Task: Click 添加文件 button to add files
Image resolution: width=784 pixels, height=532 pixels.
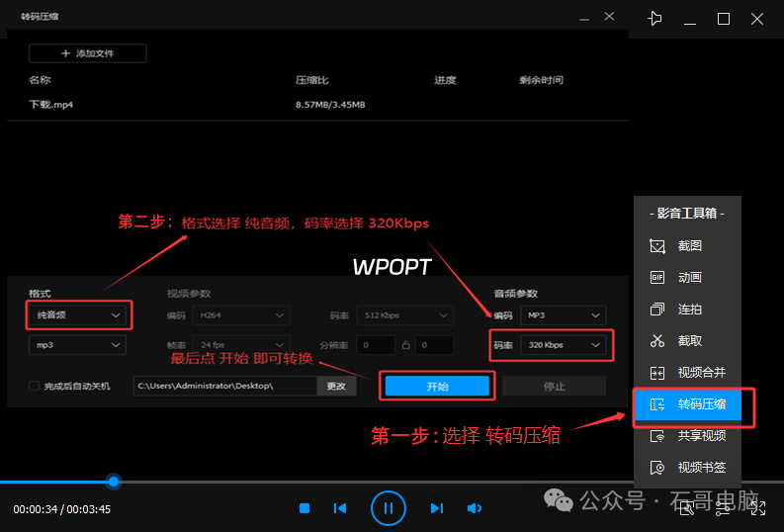Action: pyautogui.click(x=88, y=53)
